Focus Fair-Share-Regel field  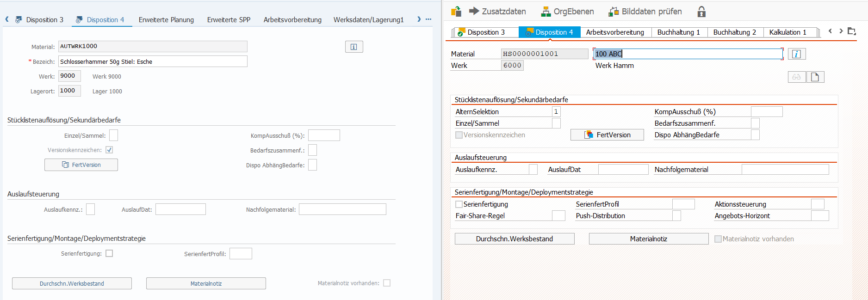558,216
